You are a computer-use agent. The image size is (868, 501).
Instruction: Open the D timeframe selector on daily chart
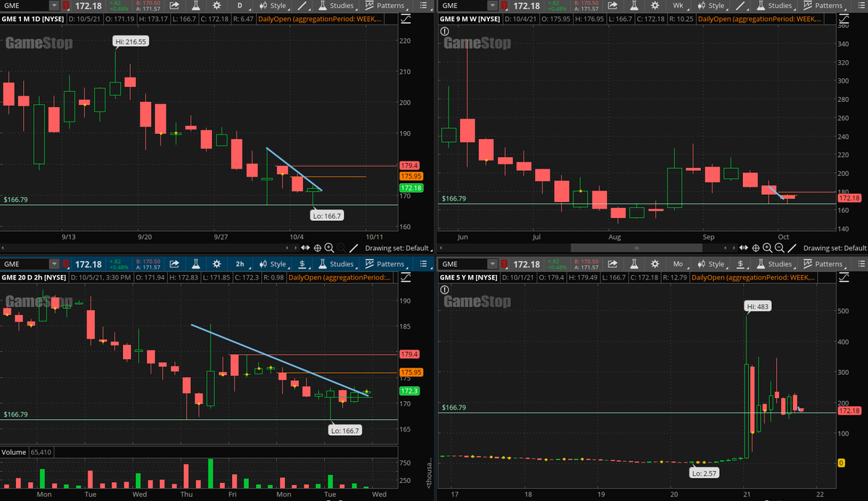239,6
